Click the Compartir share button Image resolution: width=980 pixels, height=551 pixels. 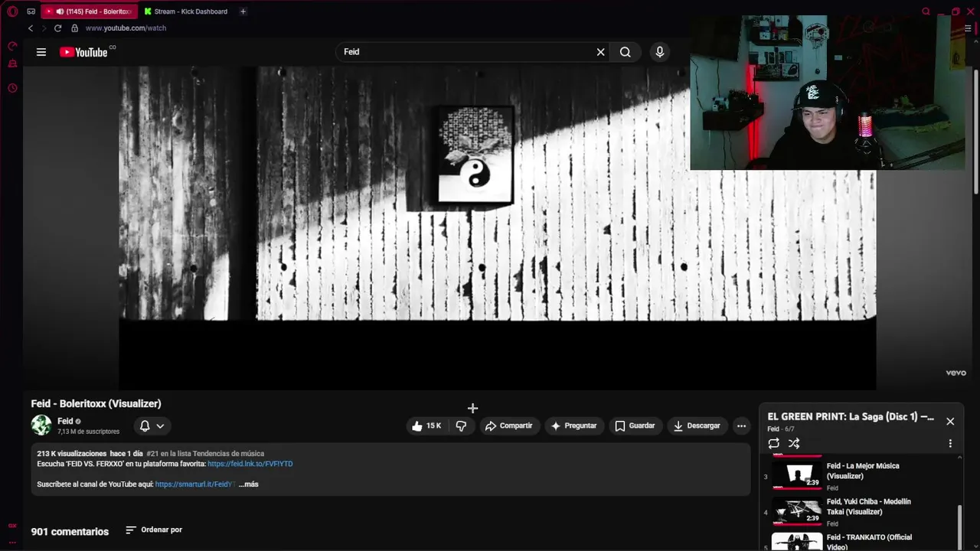509,426
